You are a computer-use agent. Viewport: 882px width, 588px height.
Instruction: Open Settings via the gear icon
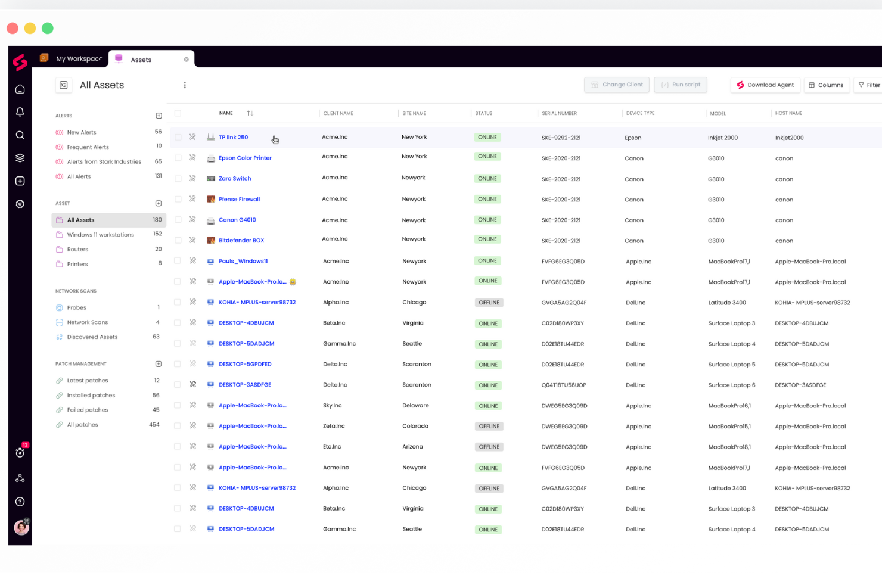20,203
